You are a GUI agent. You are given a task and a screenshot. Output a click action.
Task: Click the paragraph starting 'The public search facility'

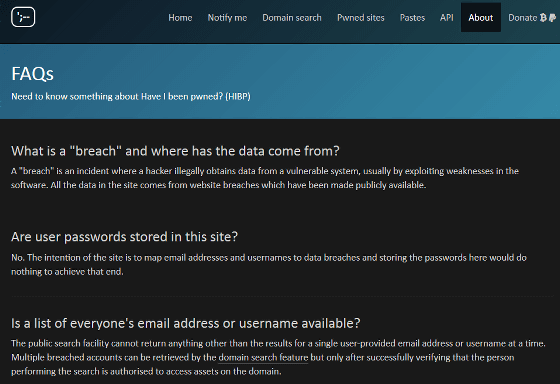(x=278, y=357)
